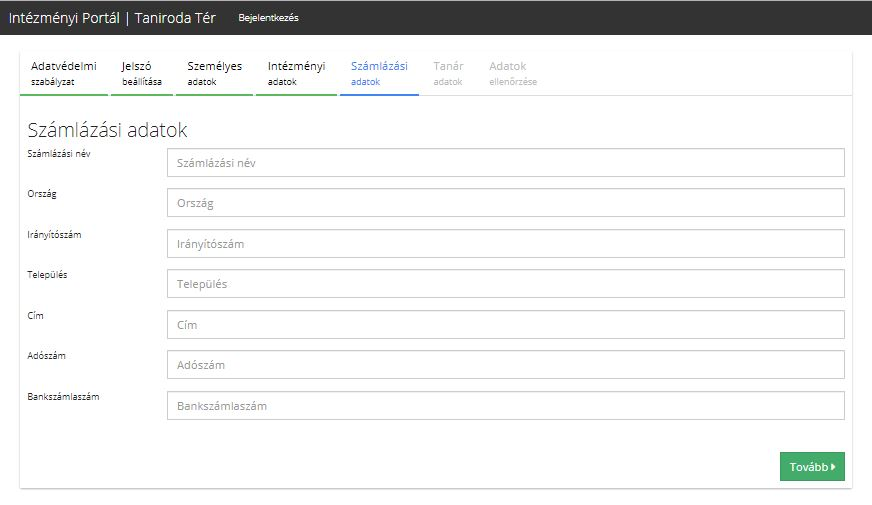Select the Intézményi adatok tab
The width and height of the screenshot is (872, 505).
click(296, 73)
